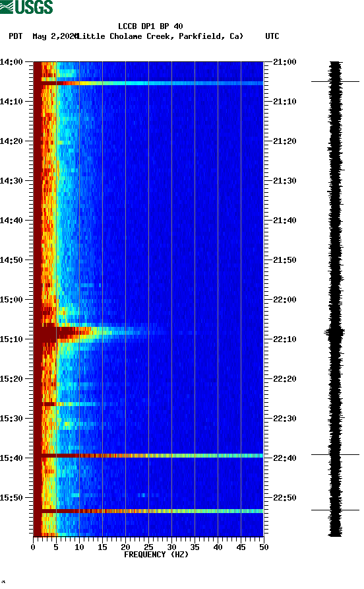Click the '22:40' UTC time label
This screenshot has height=589, width=364.
click(285, 458)
